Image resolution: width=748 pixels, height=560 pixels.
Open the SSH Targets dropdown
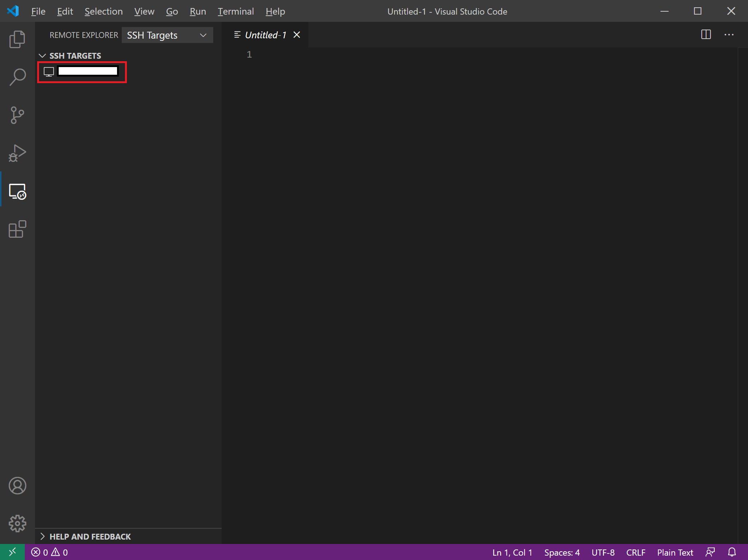pyautogui.click(x=167, y=35)
